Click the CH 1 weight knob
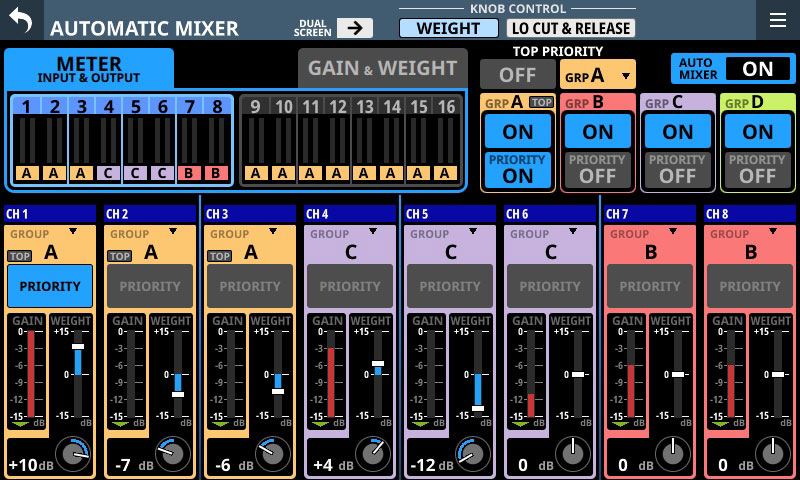This screenshot has width=800, height=480. [72, 455]
